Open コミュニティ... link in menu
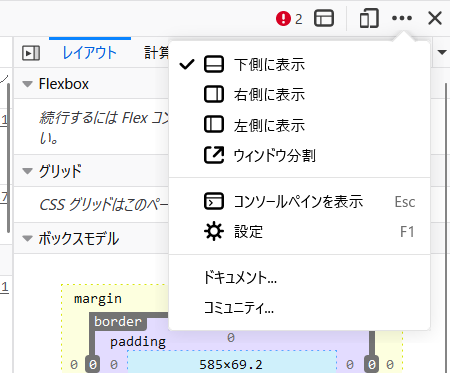Viewport: 450px width, 373px height. [299, 308]
